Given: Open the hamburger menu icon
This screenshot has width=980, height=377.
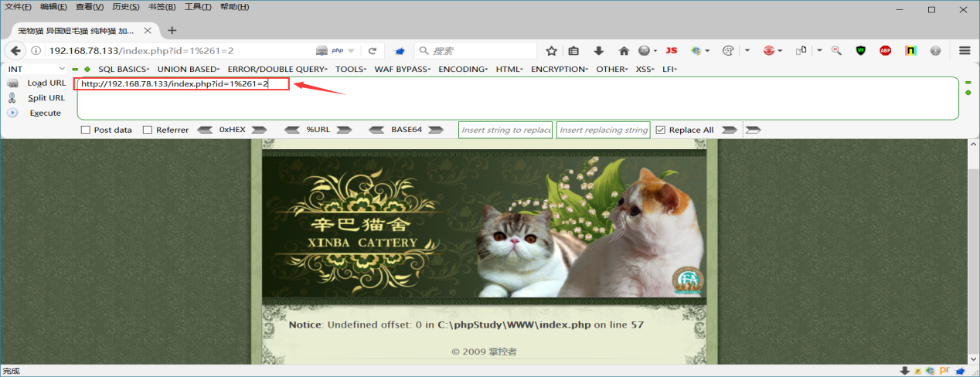Looking at the screenshot, I should click(965, 51).
